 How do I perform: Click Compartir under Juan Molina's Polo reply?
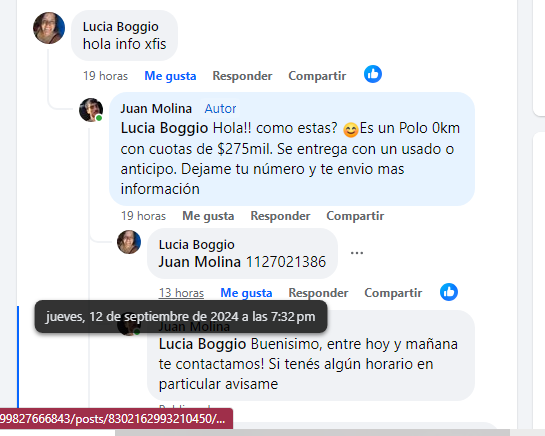(355, 216)
